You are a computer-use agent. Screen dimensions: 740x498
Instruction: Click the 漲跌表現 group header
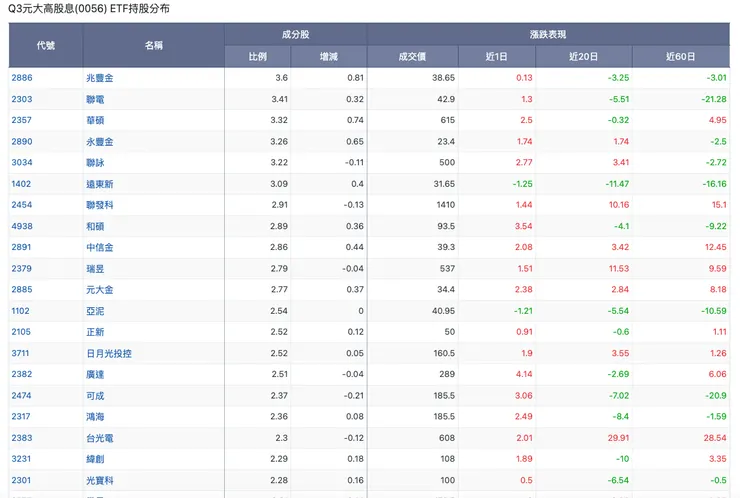pyautogui.click(x=548, y=34)
